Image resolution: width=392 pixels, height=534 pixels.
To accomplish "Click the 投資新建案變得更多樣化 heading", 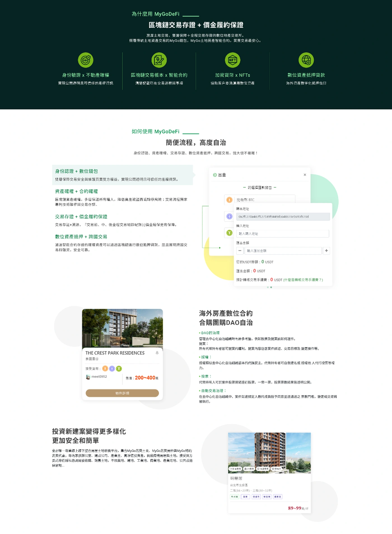I will tap(89, 432).
